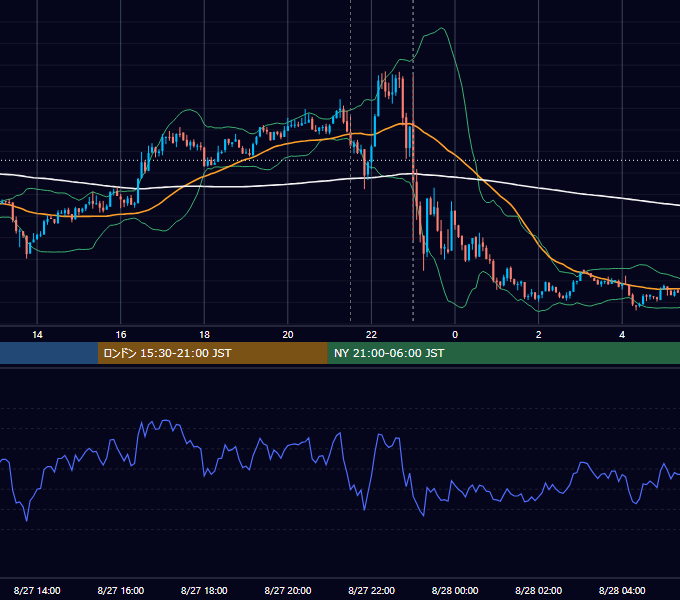Click the 8/27 14:00 date label
This screenshot has width=680, height=600.
[x=37, y=590]
